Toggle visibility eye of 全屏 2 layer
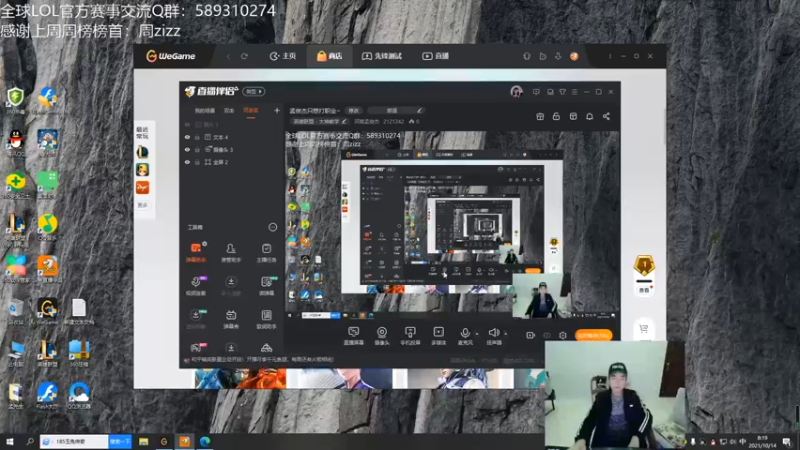800x450 pixels. click(187, 162)
